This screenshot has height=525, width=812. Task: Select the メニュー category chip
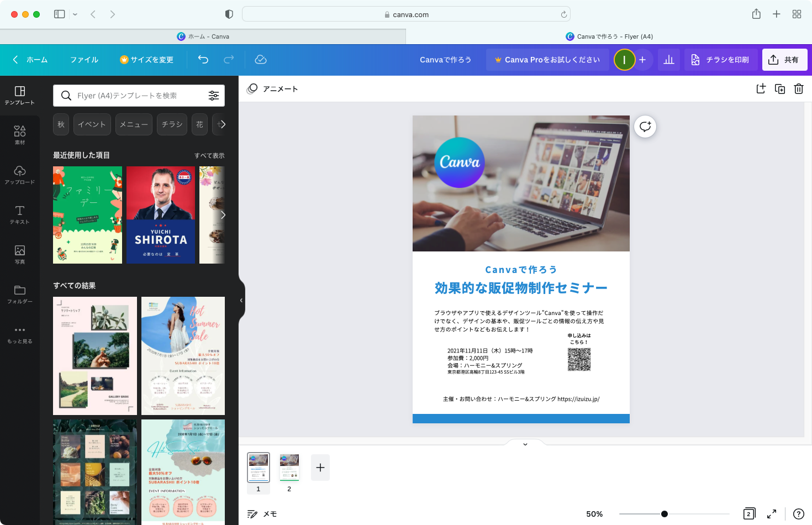coord(134,124)
